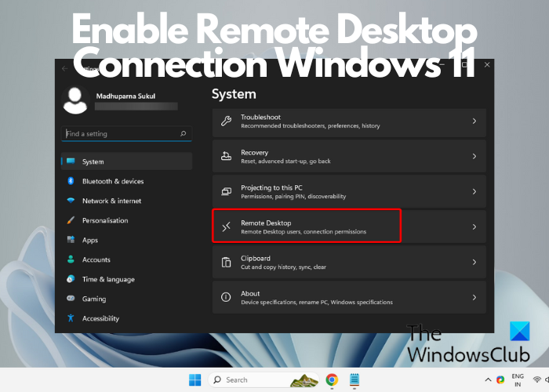This screenshot has width=549, height=392.
Task: Click the wifi network tray icon
Action: [536, 379]
